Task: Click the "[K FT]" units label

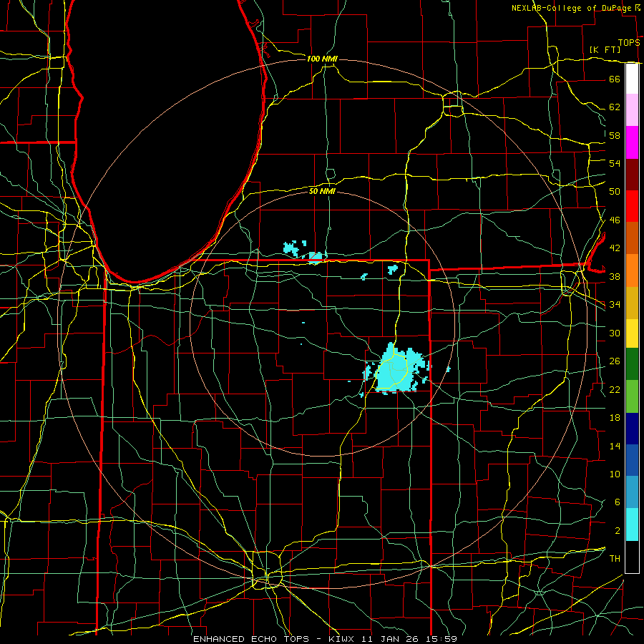Action: (605, 50)
